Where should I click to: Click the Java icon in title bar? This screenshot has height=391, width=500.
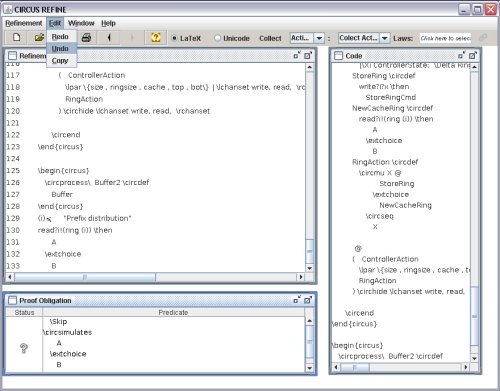8,9
